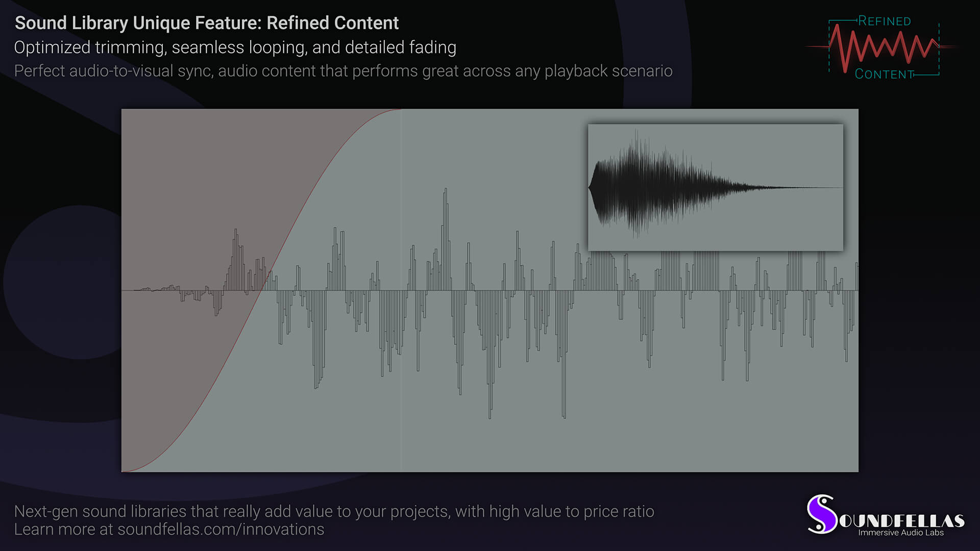Click the tallest positive waveform peak
Screen dimensions: 980x551
pos(446,190)
